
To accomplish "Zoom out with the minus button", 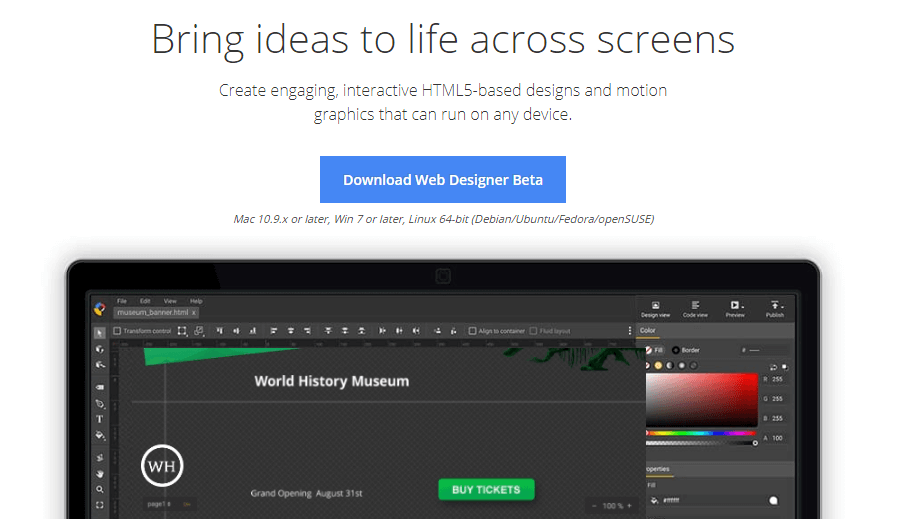I will tap(594, 506).
